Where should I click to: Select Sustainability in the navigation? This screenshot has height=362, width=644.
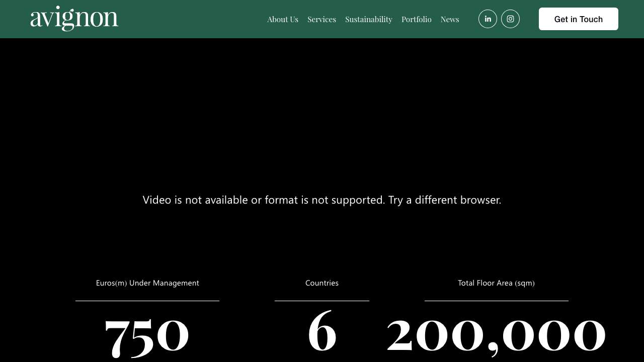pos(369,19)
